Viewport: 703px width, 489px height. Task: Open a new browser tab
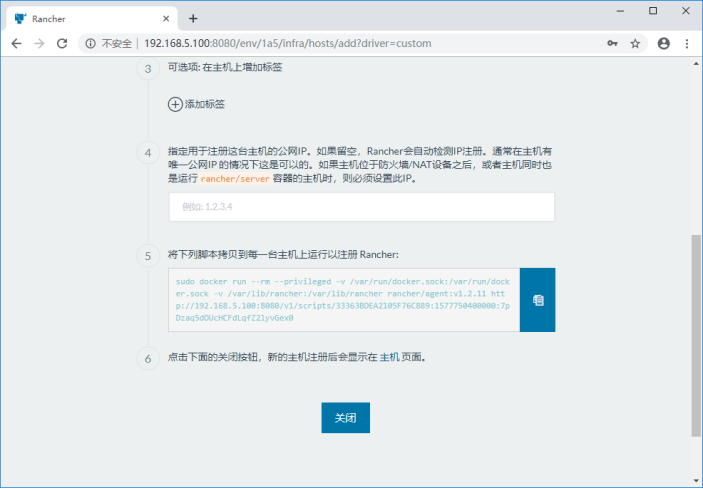click(x=193, y=18)
